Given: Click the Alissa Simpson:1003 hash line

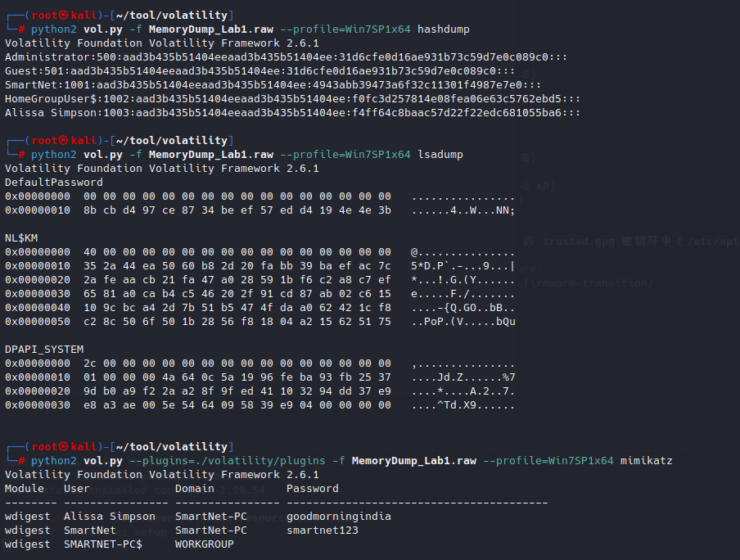Looking at the screenshot, I should [292, 113].
